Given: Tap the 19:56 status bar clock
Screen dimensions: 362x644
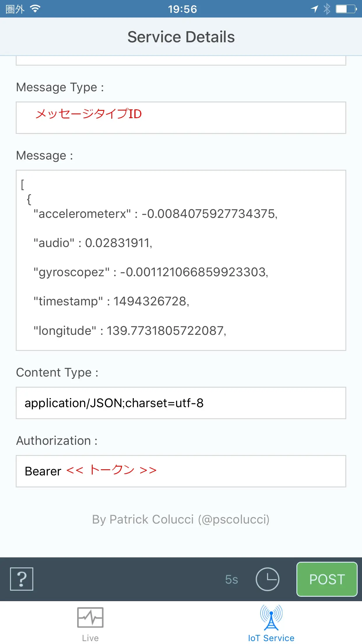Looking at the screenshot, I should [182, 9].
